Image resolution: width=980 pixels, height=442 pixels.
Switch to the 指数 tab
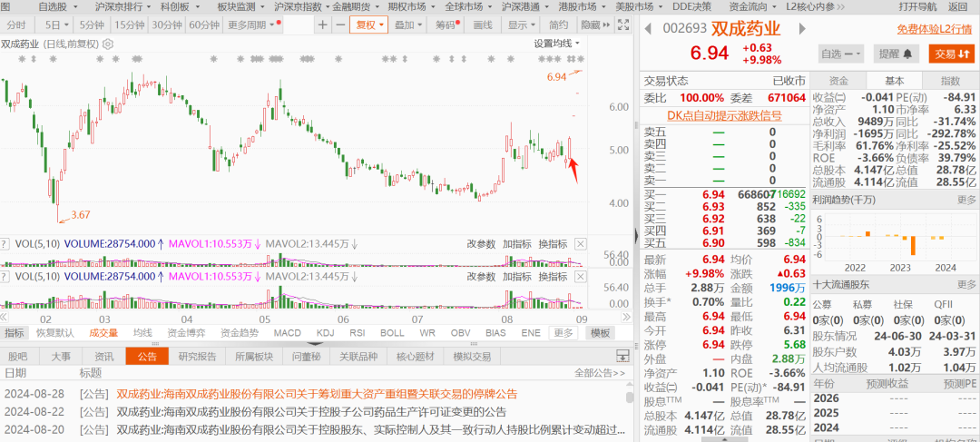tap(950, 81)
